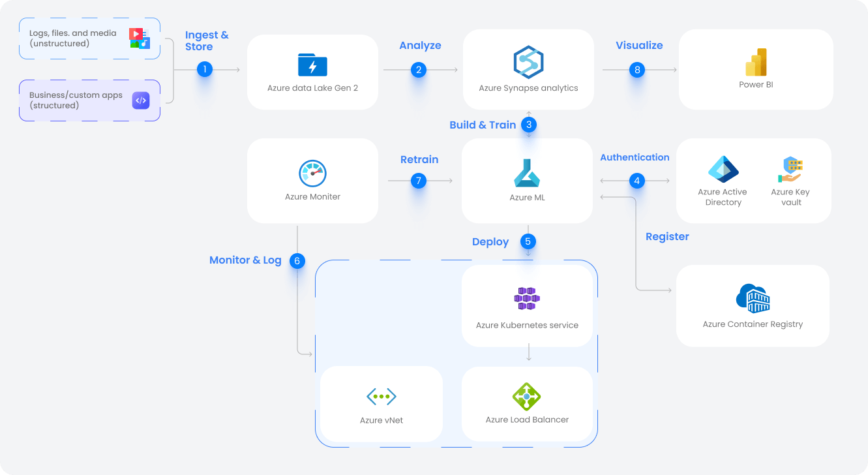Click step badge 5 next to Deploy

528,241
